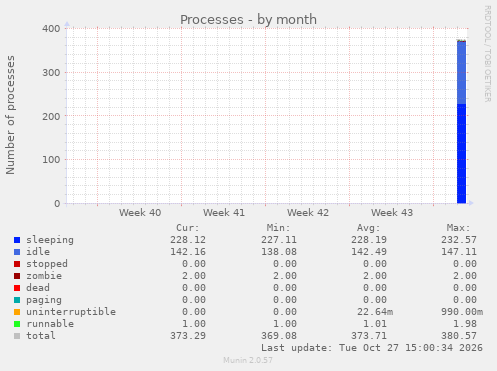Select the 'paging' legend label
Viewport: 497px width, 371px height.
[44, 300]
